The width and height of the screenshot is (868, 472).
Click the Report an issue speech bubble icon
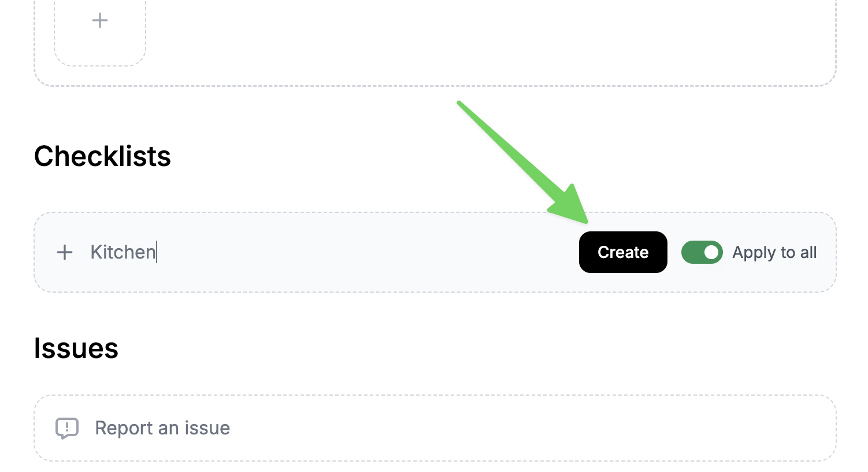click(x=67, y=428)
